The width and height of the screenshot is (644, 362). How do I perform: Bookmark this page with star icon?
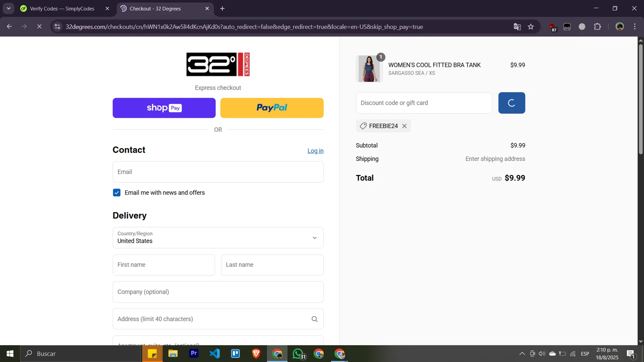[531, 27]
